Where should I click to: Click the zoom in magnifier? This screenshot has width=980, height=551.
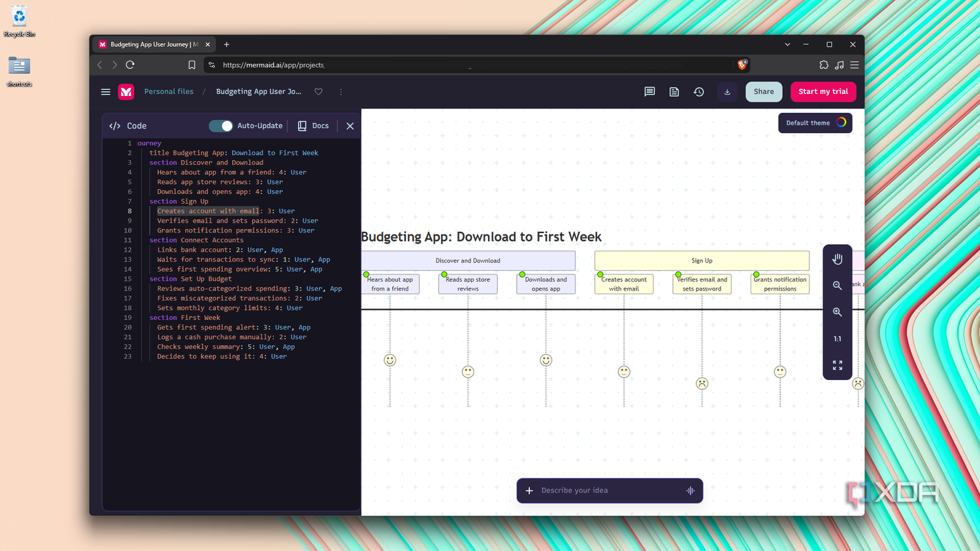pyautogui.click(x=838, y=312)
